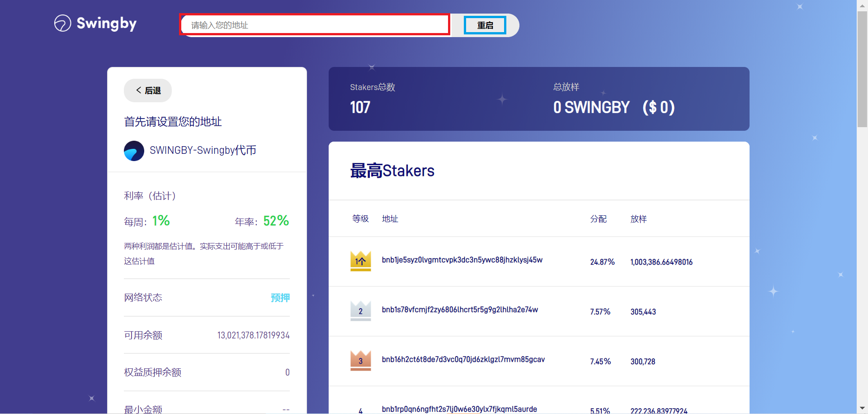The image size is (868, 414).
Task: Click the annual rate 52% value
Action: point(276,221)
